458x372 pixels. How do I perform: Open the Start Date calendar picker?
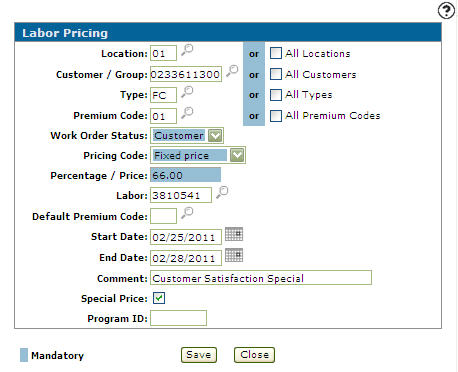(x=234, y=234)
